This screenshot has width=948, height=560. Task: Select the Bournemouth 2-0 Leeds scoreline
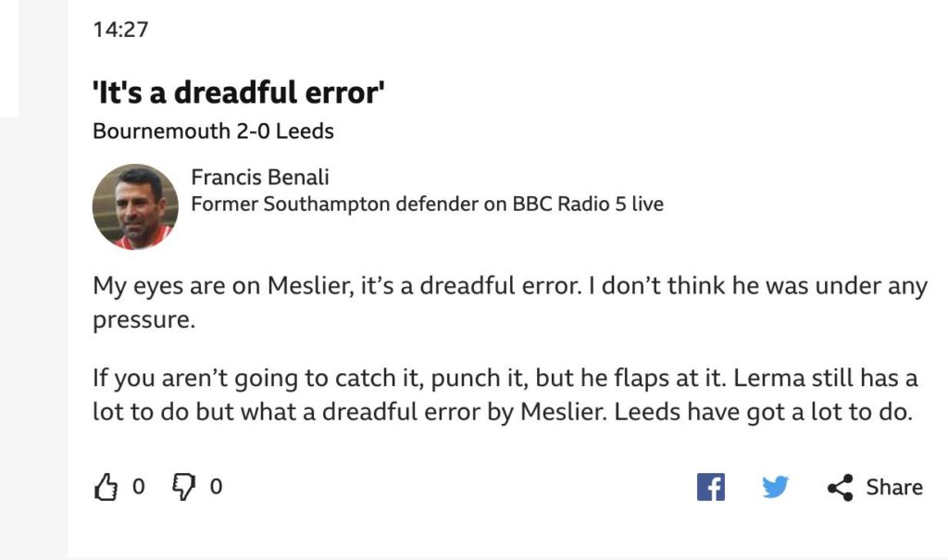pos(213,131)
